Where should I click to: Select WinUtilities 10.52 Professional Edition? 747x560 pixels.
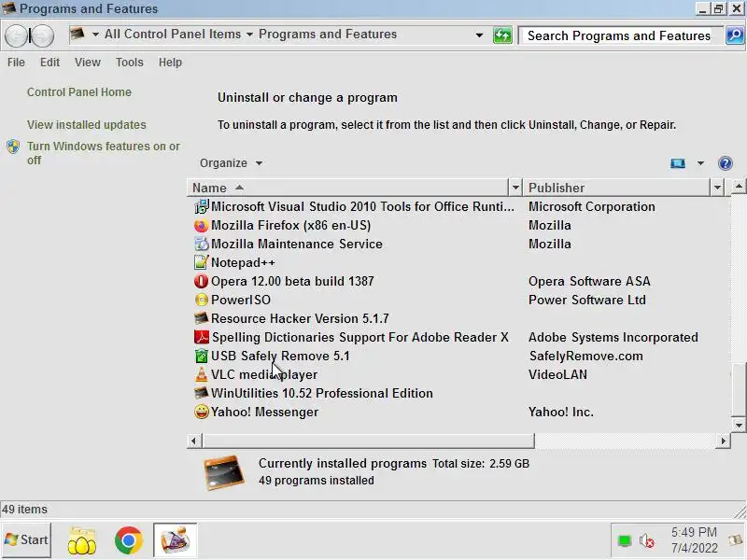click(322, 393)
